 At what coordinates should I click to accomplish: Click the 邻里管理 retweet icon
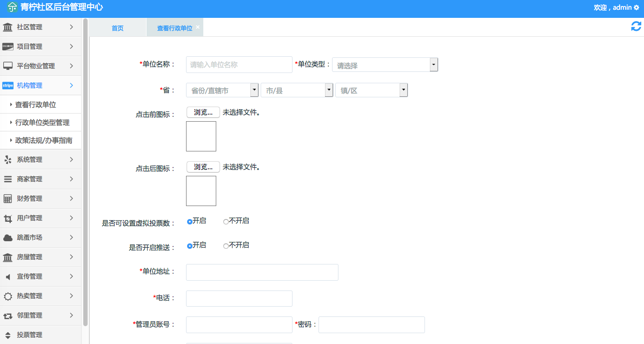8,316
